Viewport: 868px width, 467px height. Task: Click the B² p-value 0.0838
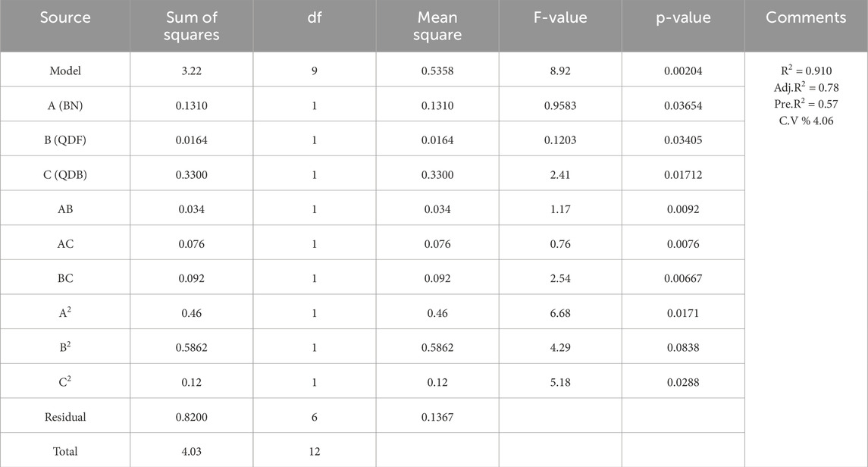pos(683,347)
